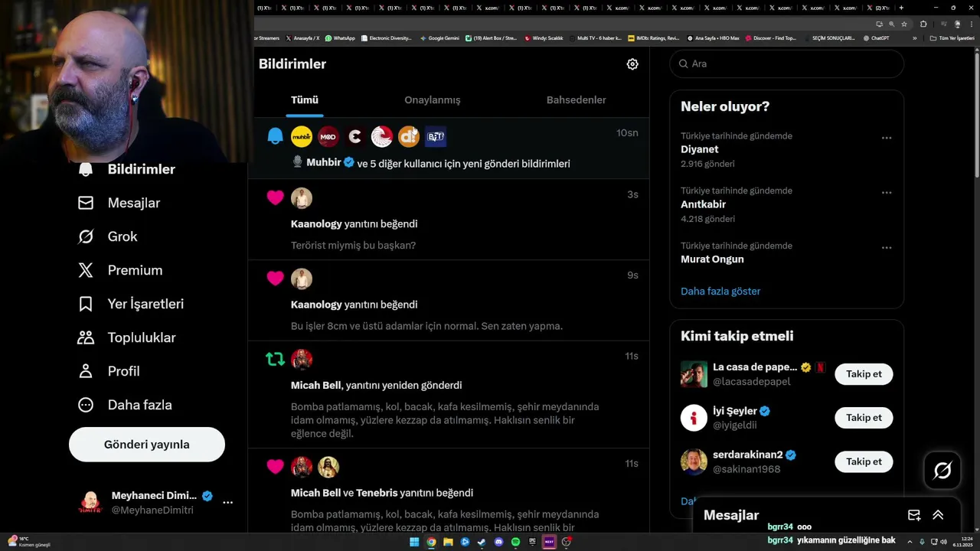
Task: Open La casa de papel profile avatar
Action: tap(694, 374)
